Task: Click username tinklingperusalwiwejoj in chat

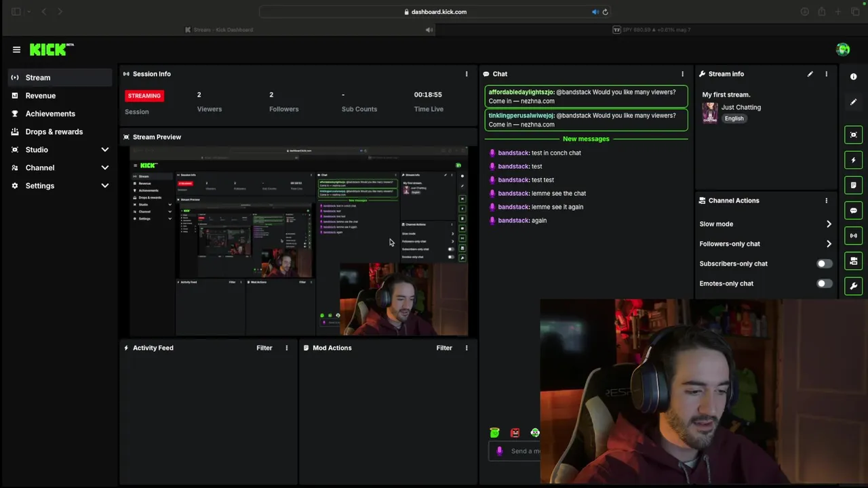Action: click(x=521, y=116)
